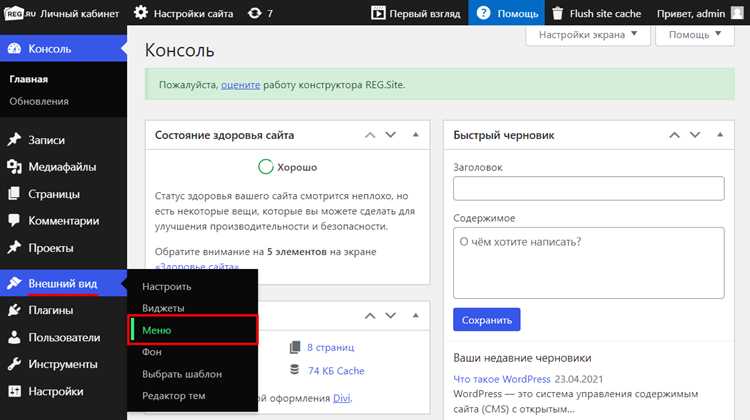The width and height of the screenshot is (750, 420).
Task: Select Меню in Внешний вид submenu
Action: point(156,330)
